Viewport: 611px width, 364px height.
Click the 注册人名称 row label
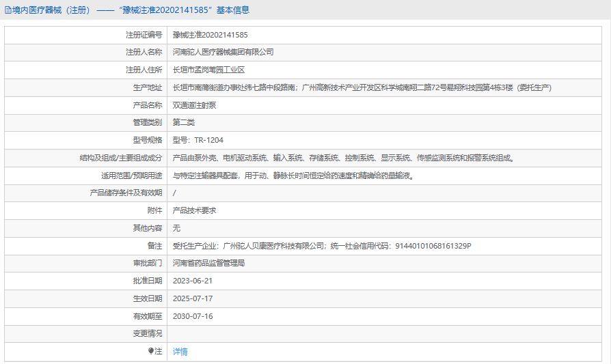pyautogui.click(x=144, y=52)
